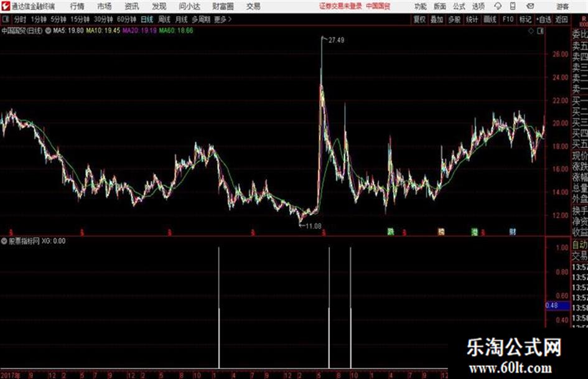Viewport: 588px width, 379px height.
Task: Open the 市场 menu
Action: point(105,6)
